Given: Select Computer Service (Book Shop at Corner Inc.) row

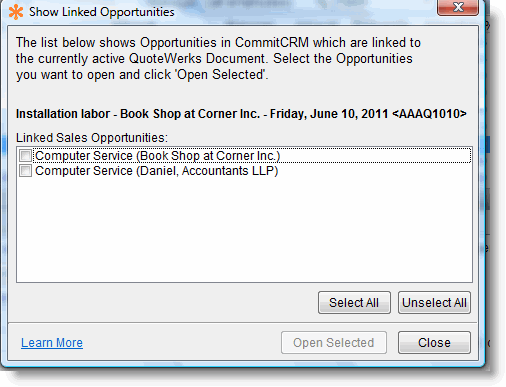Looking at the screenshot, I should click(244, 156).
